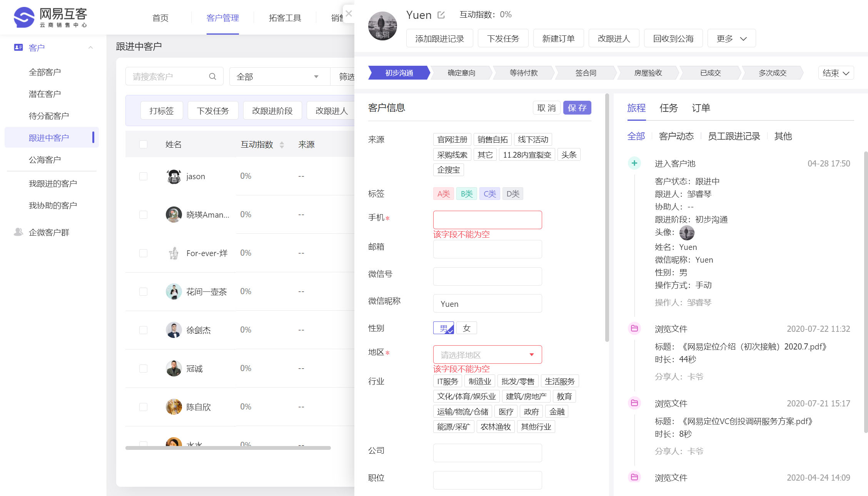Select the A类 red tag
The width and height of the screenshot is (868, 496).
443,194
